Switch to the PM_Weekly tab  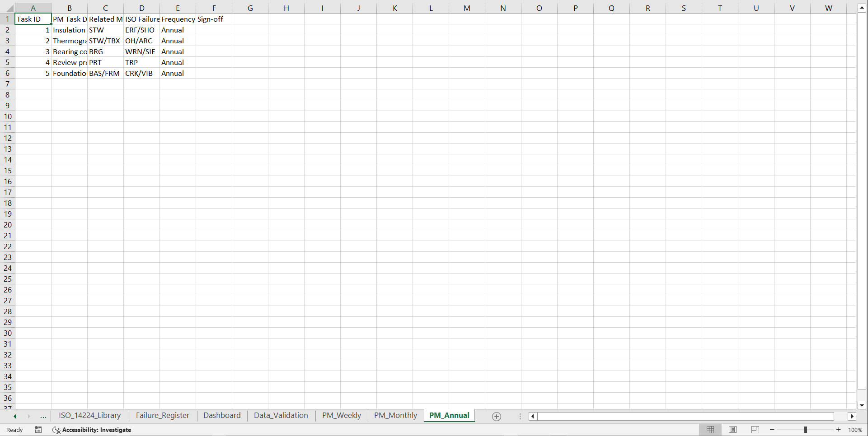341,415
